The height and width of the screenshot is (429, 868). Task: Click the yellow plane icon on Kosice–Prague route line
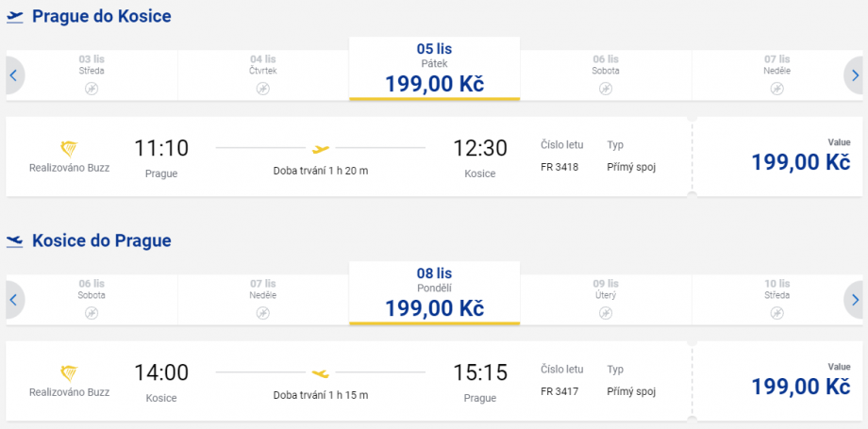(321, 373)
